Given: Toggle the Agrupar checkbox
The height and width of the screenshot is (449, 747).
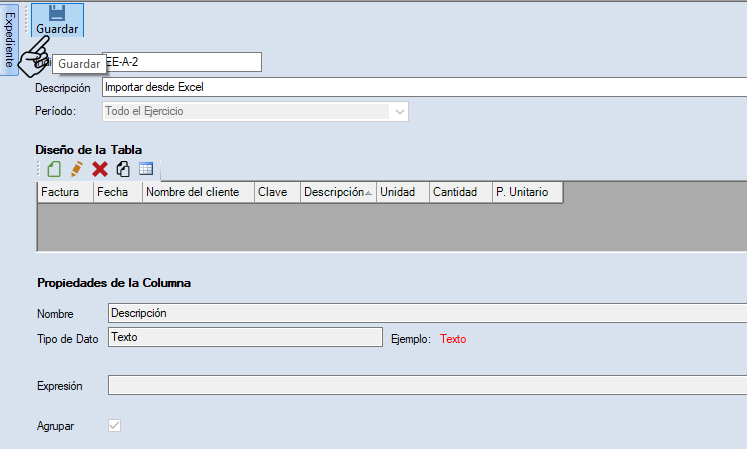Looking at the screenshot, I should [x=114, y=426].
